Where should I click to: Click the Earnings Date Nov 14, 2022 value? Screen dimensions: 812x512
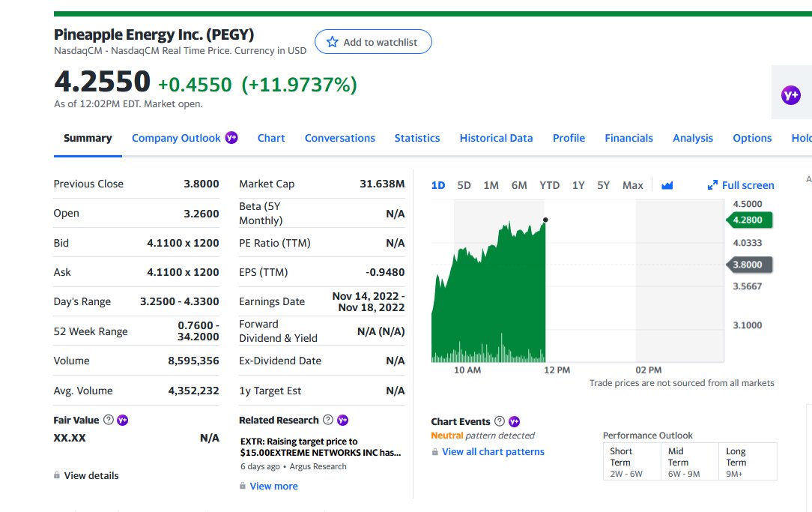point(369,301)
